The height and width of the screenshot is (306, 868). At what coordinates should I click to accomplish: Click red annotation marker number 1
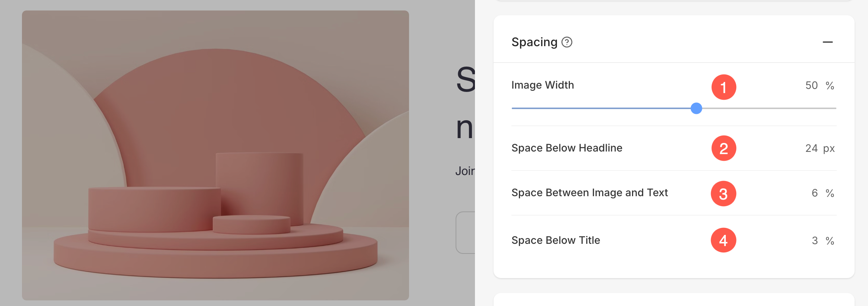724,87
